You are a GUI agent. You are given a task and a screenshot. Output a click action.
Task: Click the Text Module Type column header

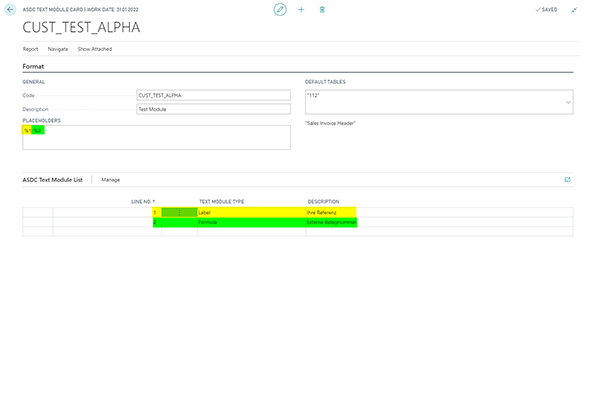point(221,201)
